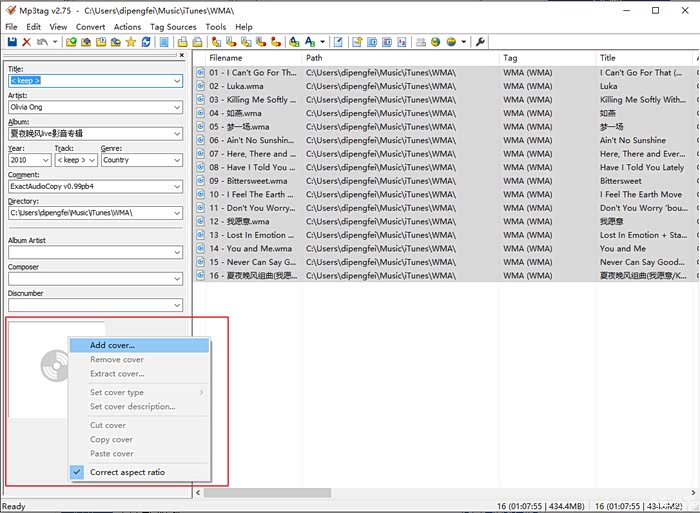Screen dimensions: 700x513
Task: Open the wrench Options icon
Action: 480,42
